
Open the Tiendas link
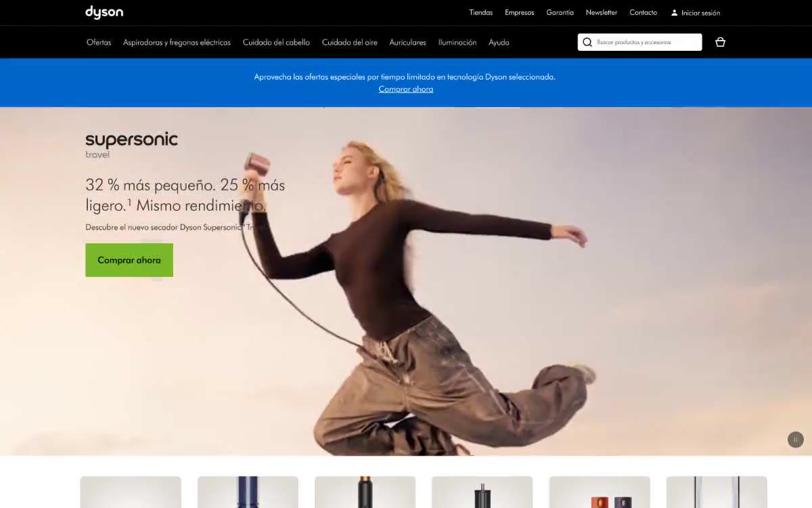(481, 13)
